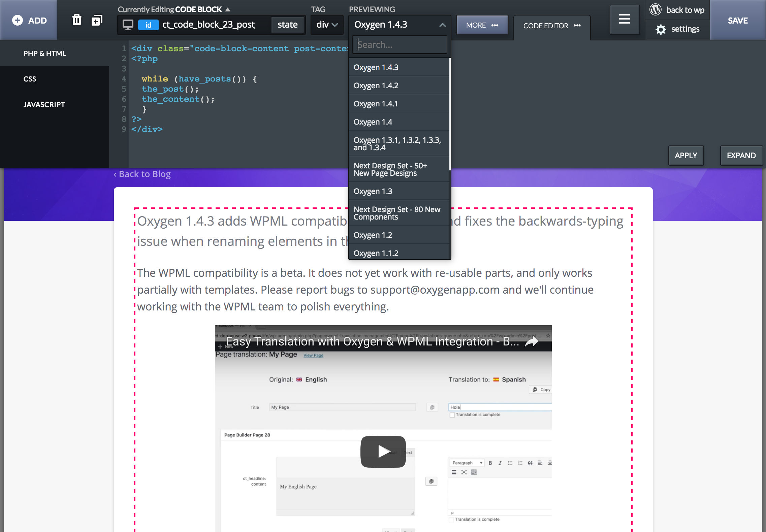
Task: Play the YouTube video
Action: click(383, 451)
